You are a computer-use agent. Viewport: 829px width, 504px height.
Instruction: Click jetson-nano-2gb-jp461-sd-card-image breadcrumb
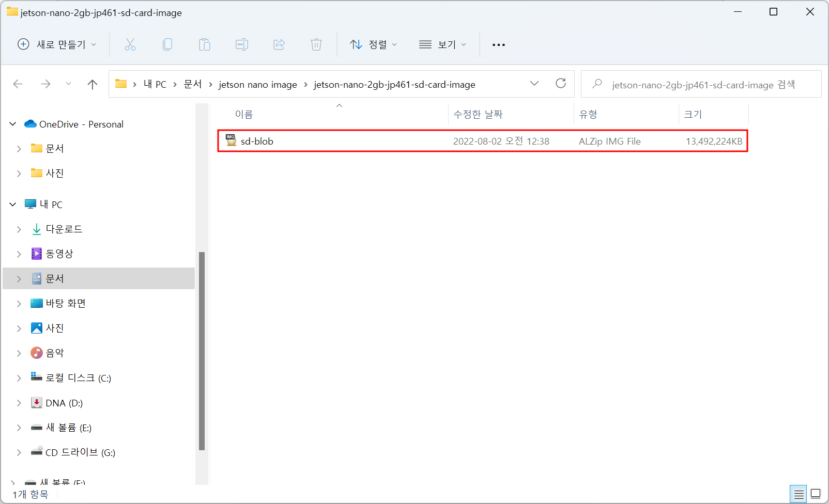click(395, 84)
